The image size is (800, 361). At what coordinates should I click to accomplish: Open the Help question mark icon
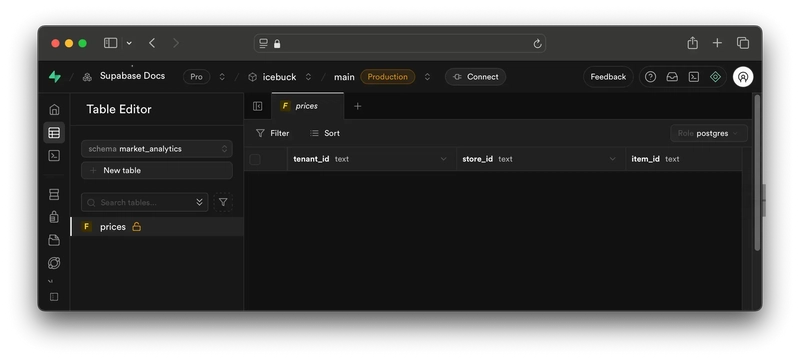point(650,76)
